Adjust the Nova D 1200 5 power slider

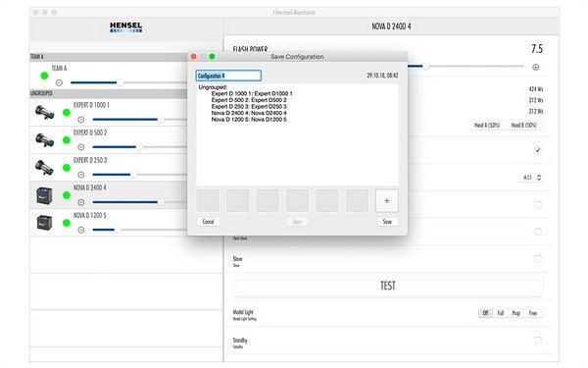[x=139, y=230]
